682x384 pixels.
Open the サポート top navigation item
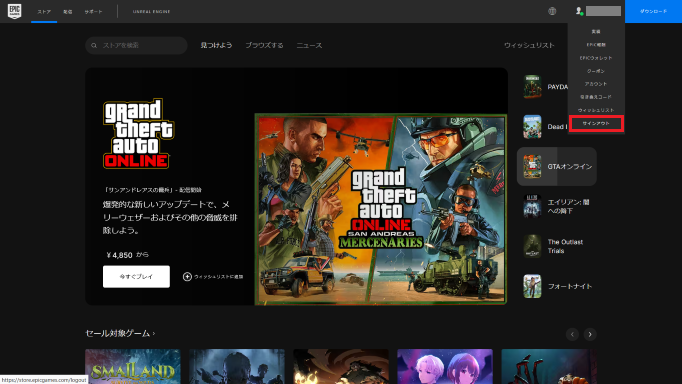tap(94, 12)
